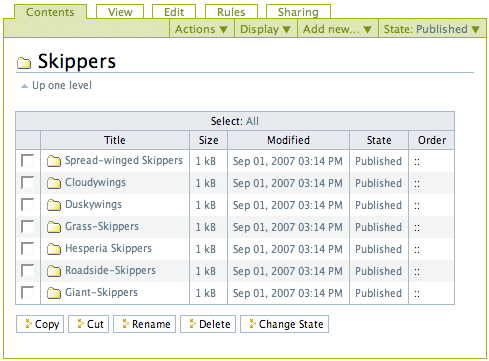Click the Duskywings folder icon
The image size is (489, 361).
[x=54, y=205]
